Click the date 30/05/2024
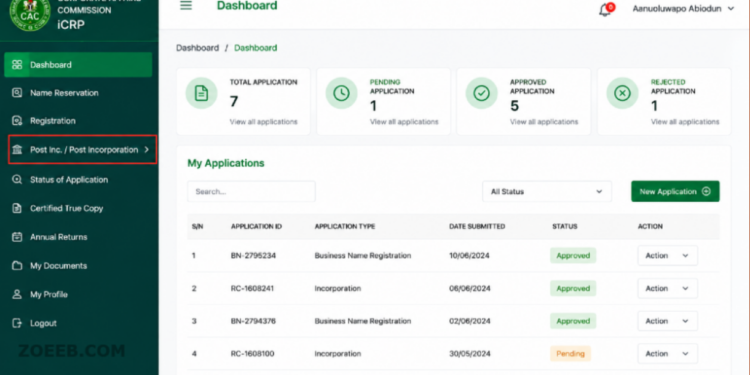Image resolution: width=750 pixels, height=375 pixels. [469, 353]
